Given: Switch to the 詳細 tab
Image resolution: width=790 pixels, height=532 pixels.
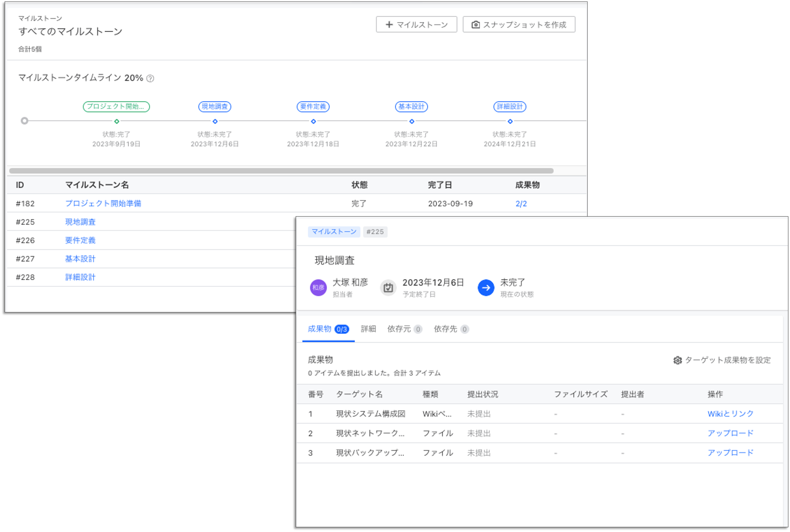Looking at the screenshot, I should click(368, 329).
